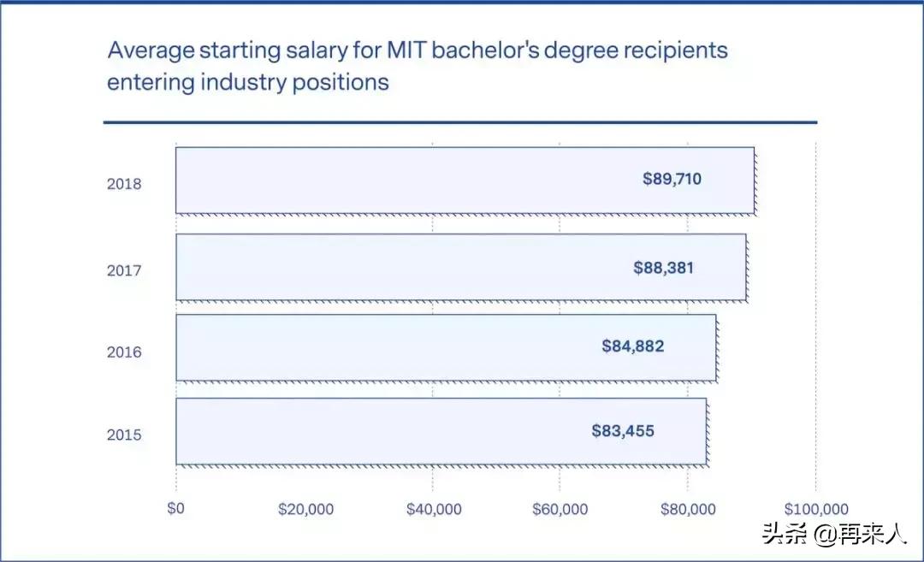Click the chart title about MIT starting salary

(x=417, y=66)
